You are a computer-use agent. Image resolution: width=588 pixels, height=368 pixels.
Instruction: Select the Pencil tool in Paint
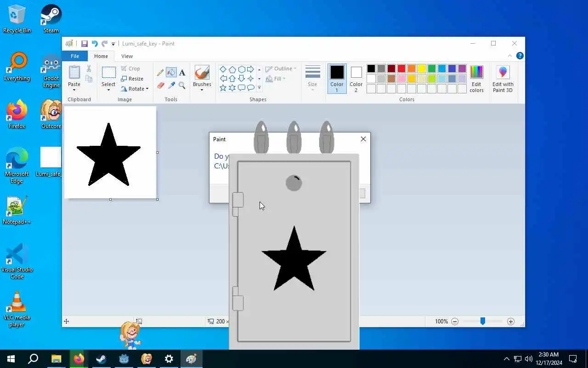[x=160, y=73]
